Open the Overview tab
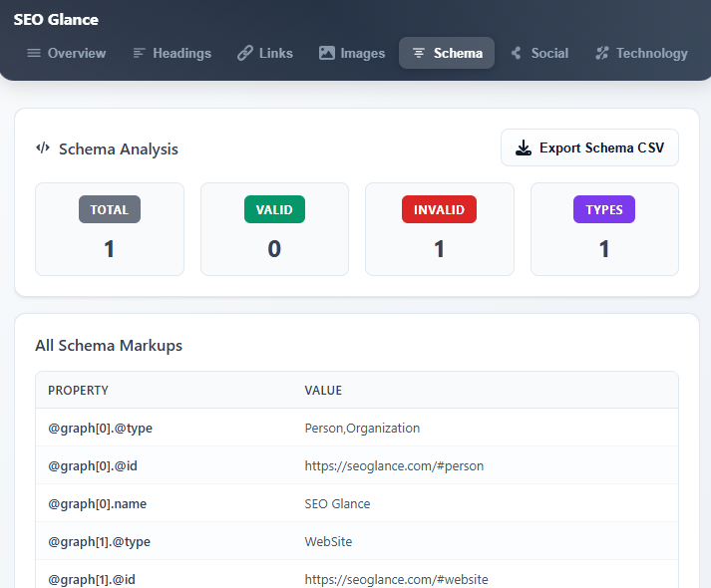 coord(67,53)
